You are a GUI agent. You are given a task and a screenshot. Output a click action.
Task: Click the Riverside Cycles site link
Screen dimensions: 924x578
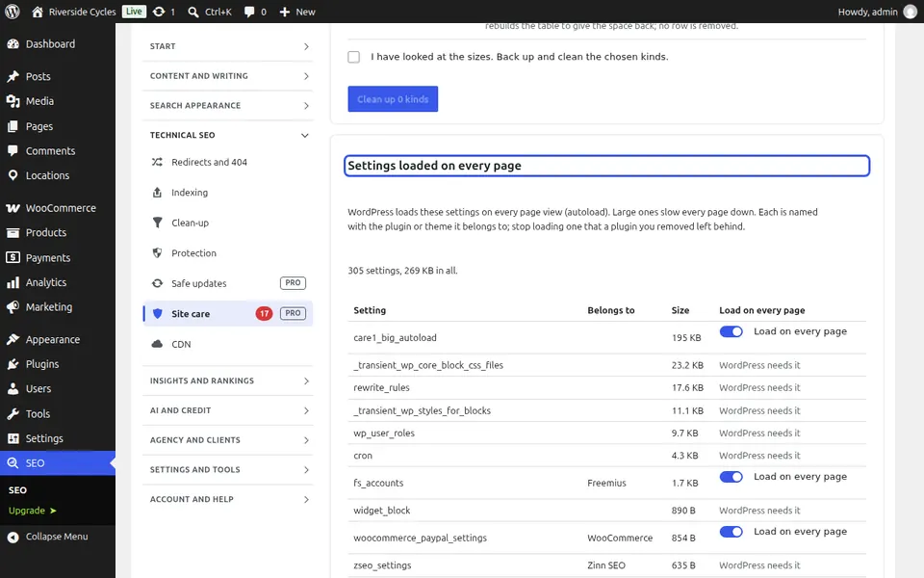(x=74, y=12)
